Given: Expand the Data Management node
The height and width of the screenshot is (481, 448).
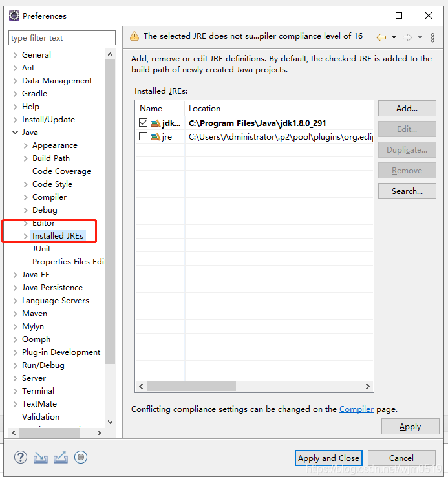Looking at the screenshot, I should click(x=15, y=81).
